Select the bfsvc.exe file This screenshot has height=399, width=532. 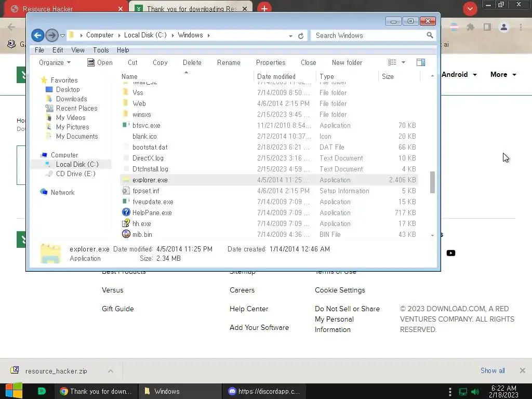tap(269, 125)
